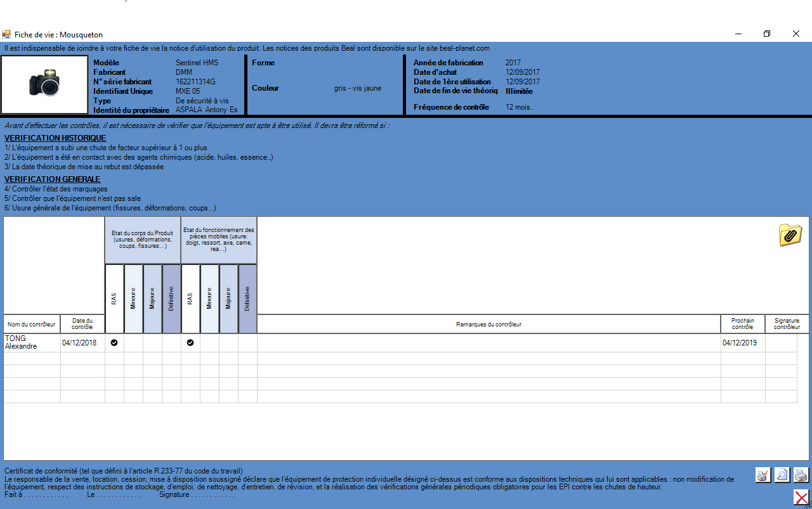Open print preview with the magnifier page icon
The image size is (812, 509).
click(782, 475)
